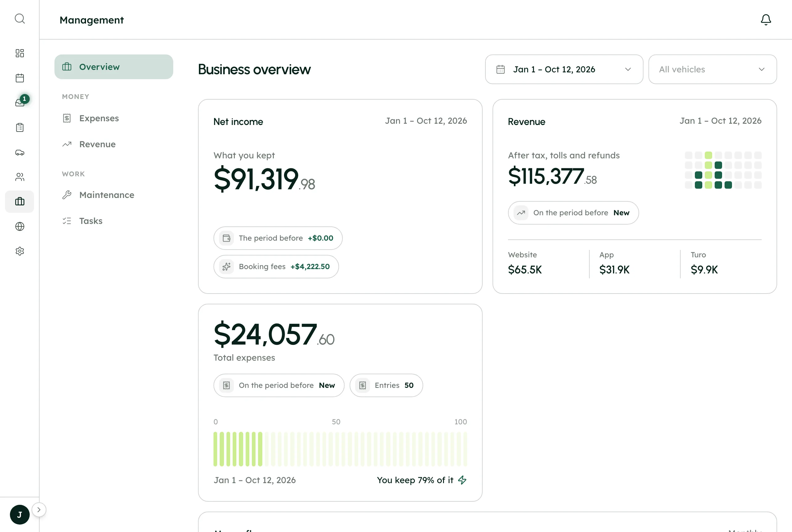The width and height of the screenshot is (792, 532).
Task: Click the management briefcase icon in sidebar
Action: tap(20, 202)
